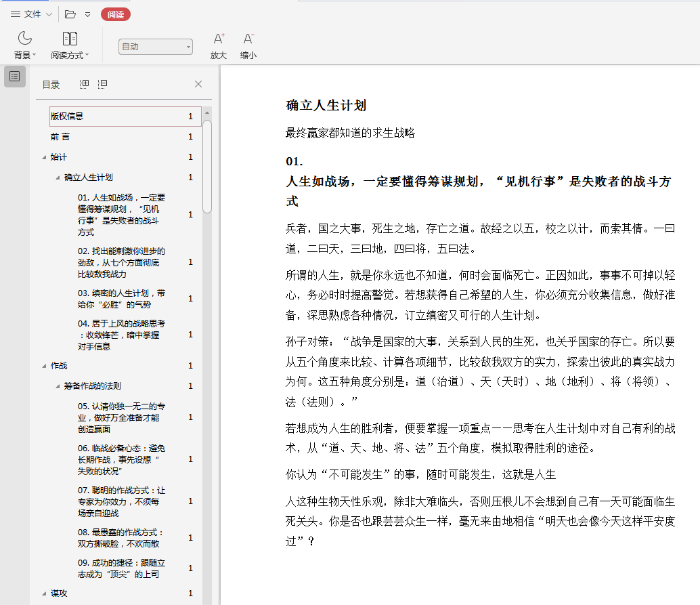Collapse the 作战 chapter node
The width and height of the screenshot is (700, 605).
(x=44, y=366)
